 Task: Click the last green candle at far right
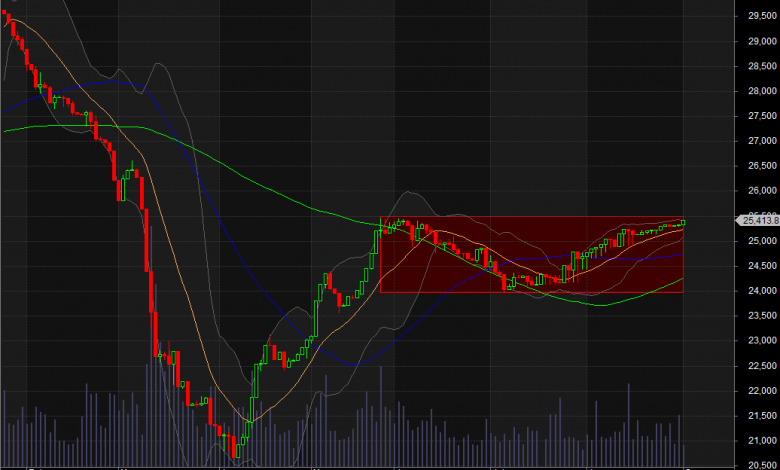pos(684,222)
